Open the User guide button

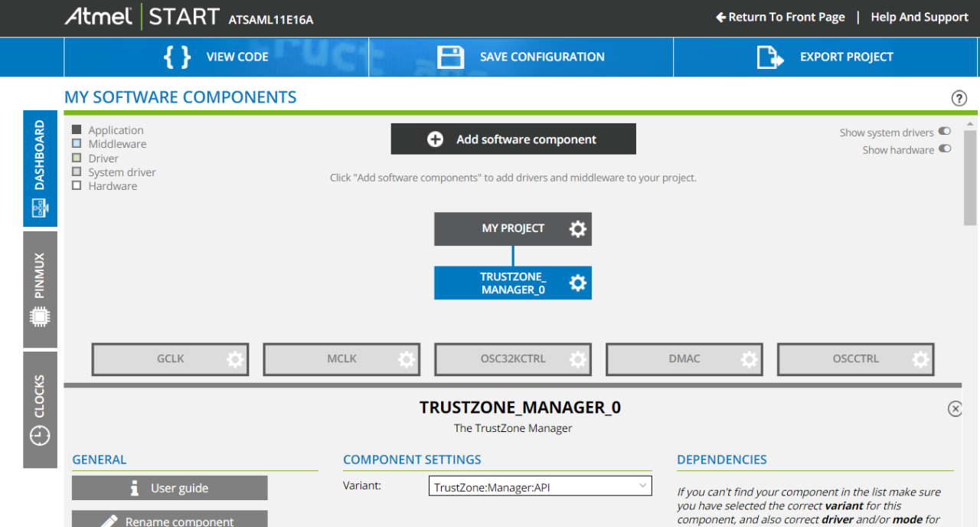170,488
